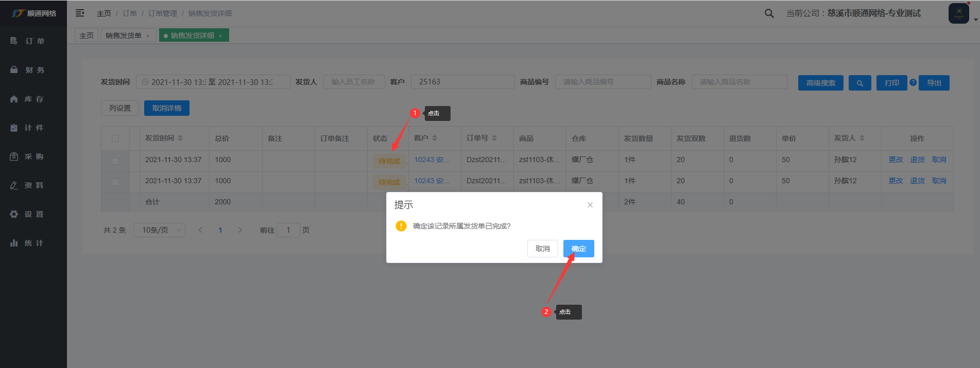Toggle the select-all checkbox in table header

(x=115, y=138)
